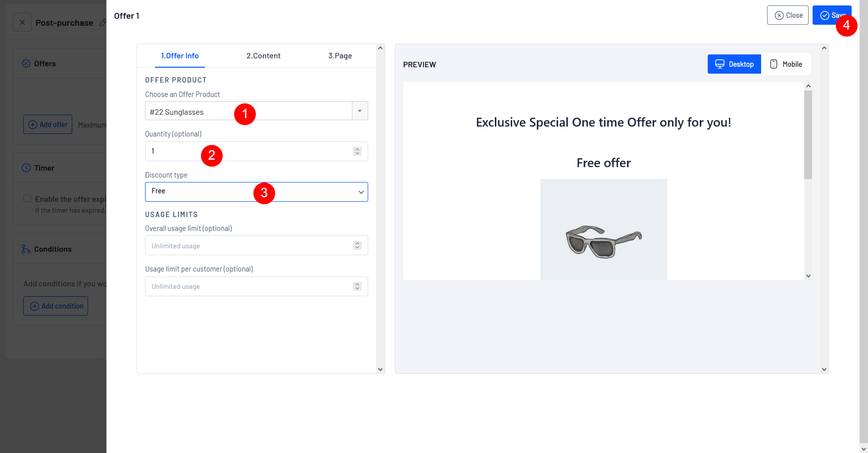Screen dimensions: 868x453
Task: Click the sunglasses product image in preview
Action: pos(603,230)
